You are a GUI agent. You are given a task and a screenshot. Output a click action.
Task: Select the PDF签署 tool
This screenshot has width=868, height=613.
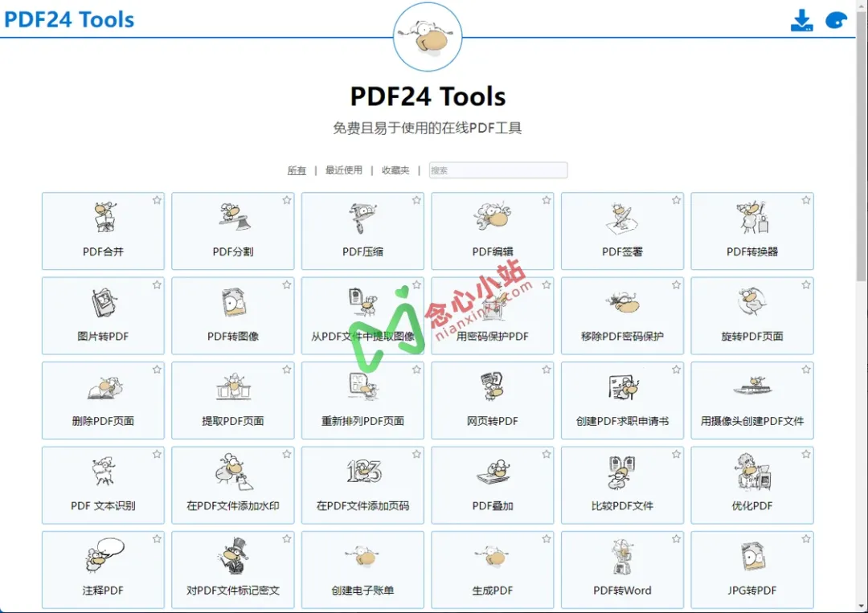622,231
